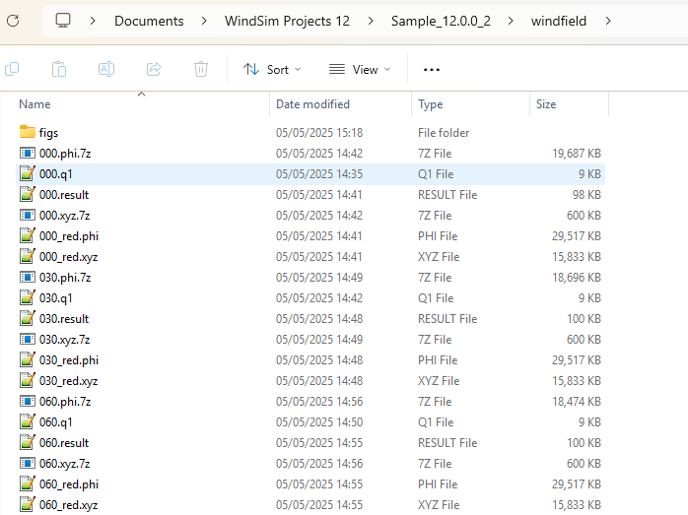This screenshot has height=515, width=688.
Task: Click the Rename toolbar icon
Action: point(106,69)
